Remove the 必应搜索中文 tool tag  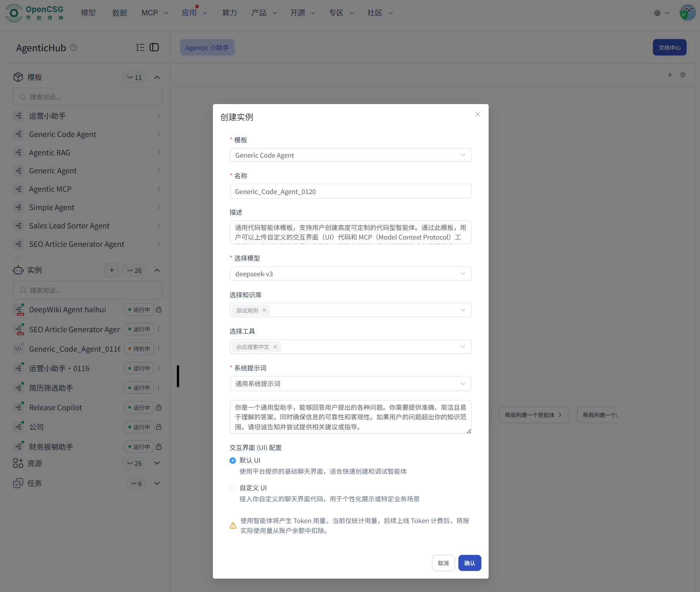275,347
